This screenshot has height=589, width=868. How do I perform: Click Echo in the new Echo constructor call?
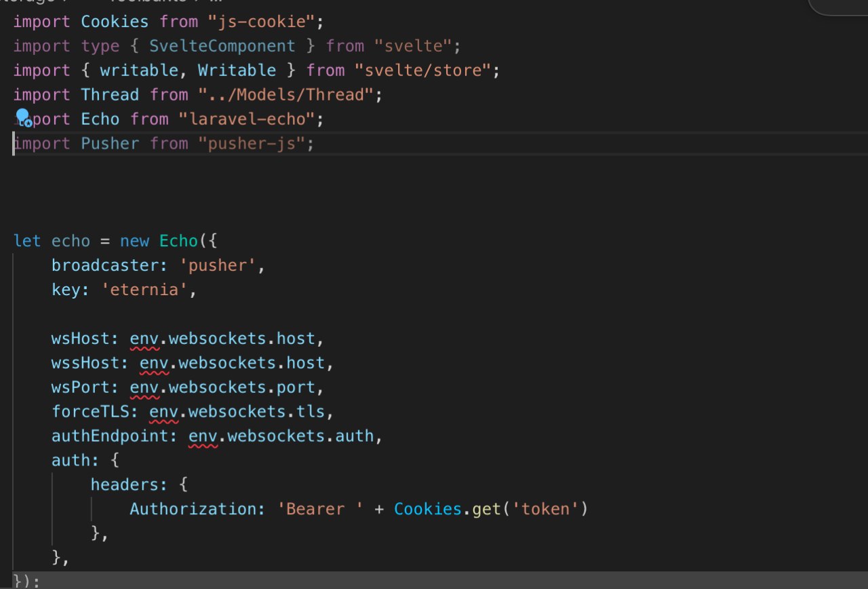coord(178,241)
